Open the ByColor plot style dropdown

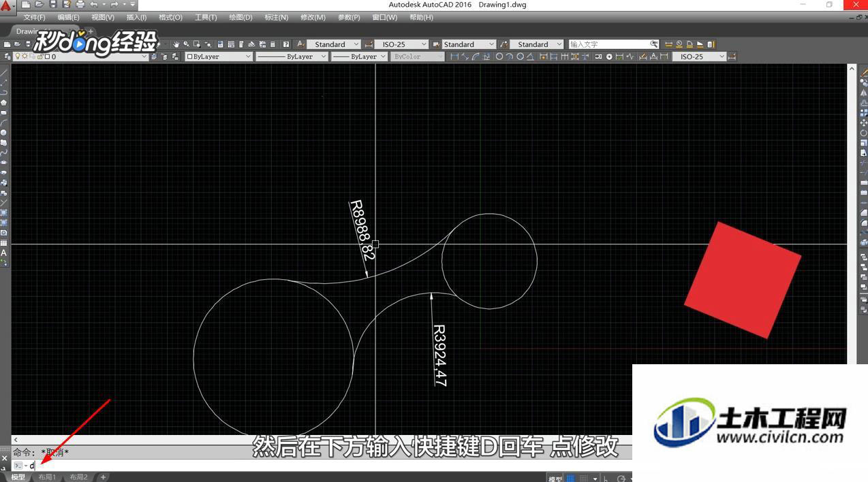tap(418, 57)
